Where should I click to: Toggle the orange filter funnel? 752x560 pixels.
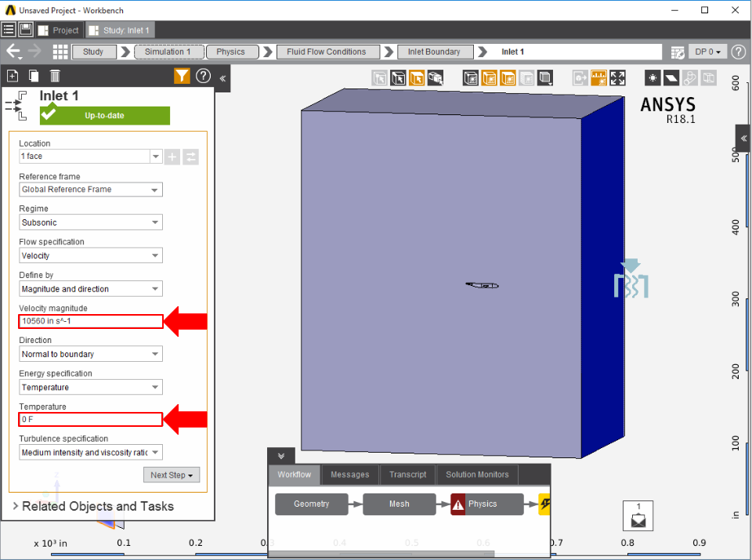pyautogui.click(x=182, y=76)
